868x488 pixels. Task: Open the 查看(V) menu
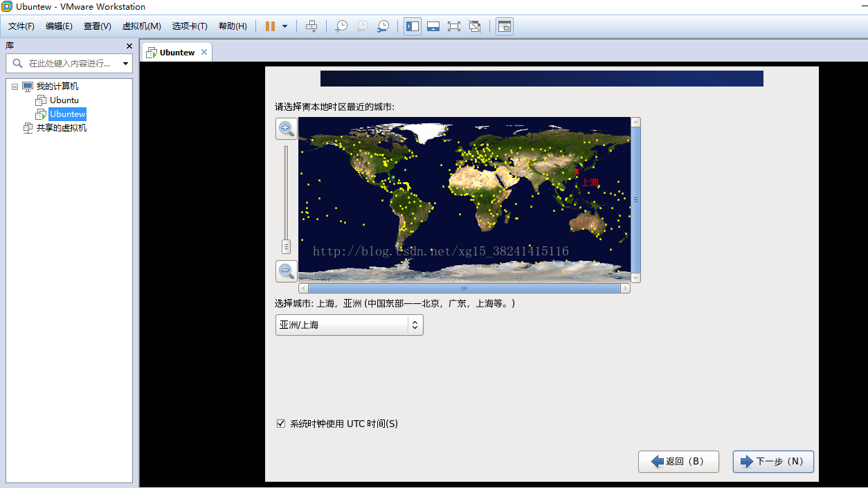[x=98, y=26]
